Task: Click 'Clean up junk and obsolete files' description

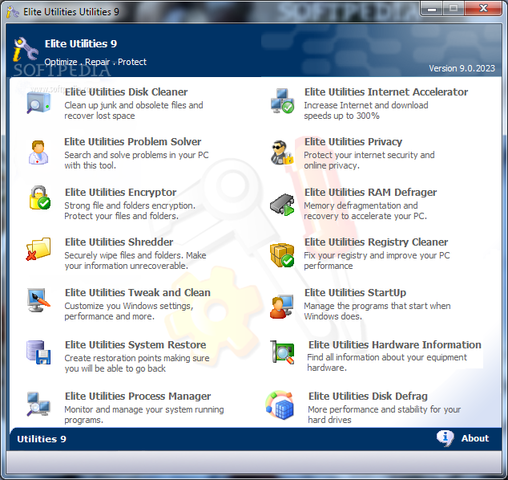Action: coord(134,110)
